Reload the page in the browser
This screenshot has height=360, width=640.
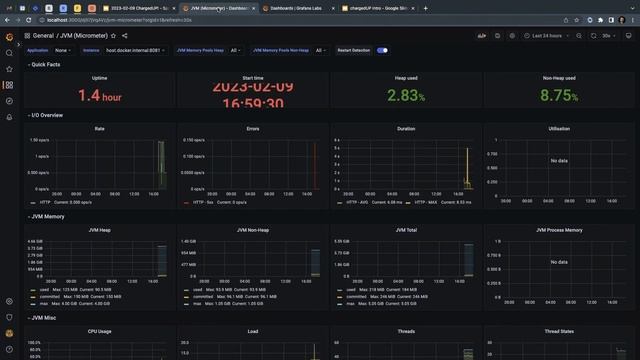[x=29, y=20]
